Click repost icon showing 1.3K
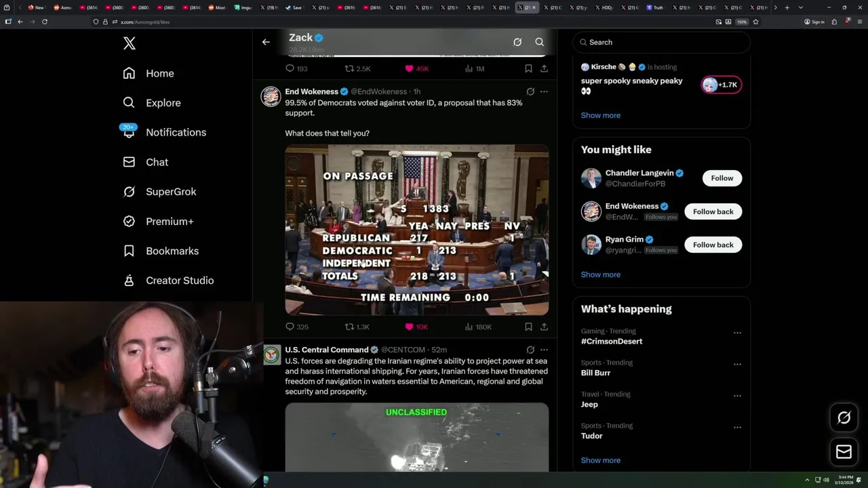 (x=349, y=327)
